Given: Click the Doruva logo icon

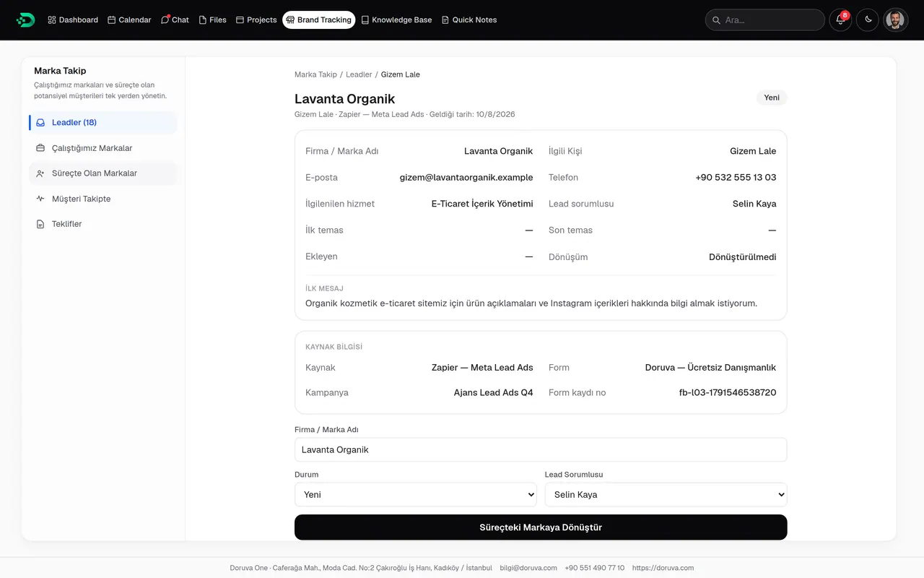Looking at the screenshot, I should pos(25,20).
